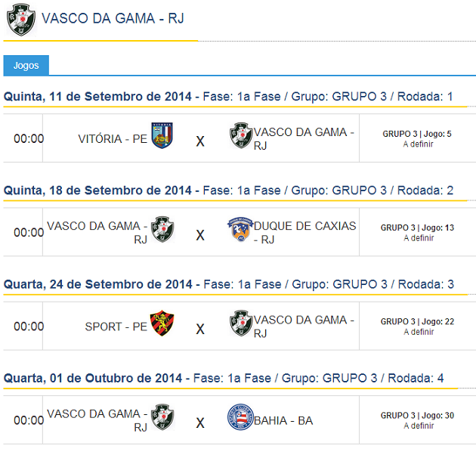Click Vasco crest in the Rodada 3 match
This screenshot has width=476, height=449.
coord(241,324)
